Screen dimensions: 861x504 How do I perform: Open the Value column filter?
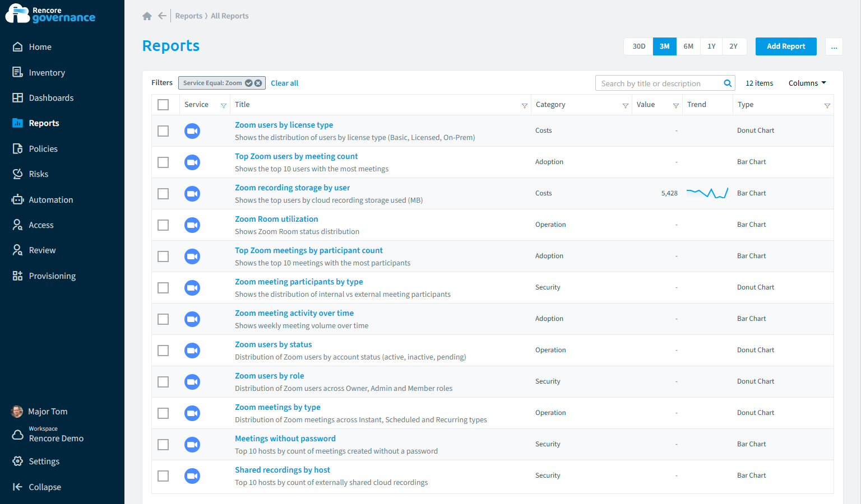[x=676, y=106]
